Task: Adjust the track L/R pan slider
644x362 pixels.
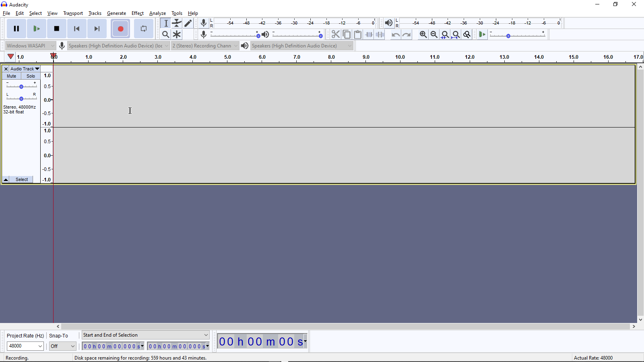Action: (21, 98)
